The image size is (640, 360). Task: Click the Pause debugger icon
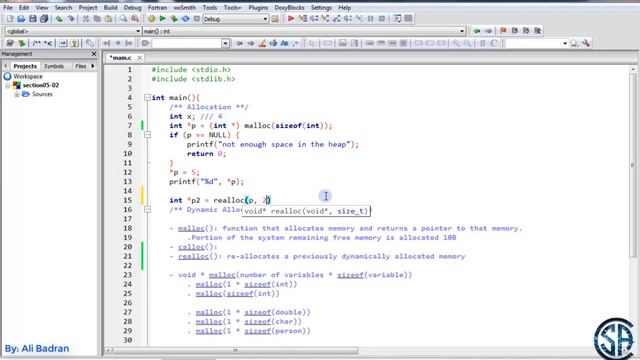(x=371, y=19)
